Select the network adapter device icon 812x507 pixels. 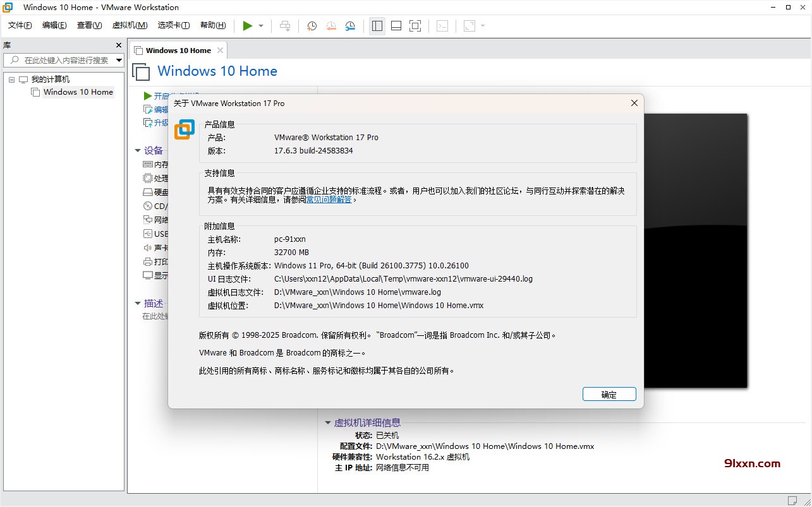click(x=148, y=220)
